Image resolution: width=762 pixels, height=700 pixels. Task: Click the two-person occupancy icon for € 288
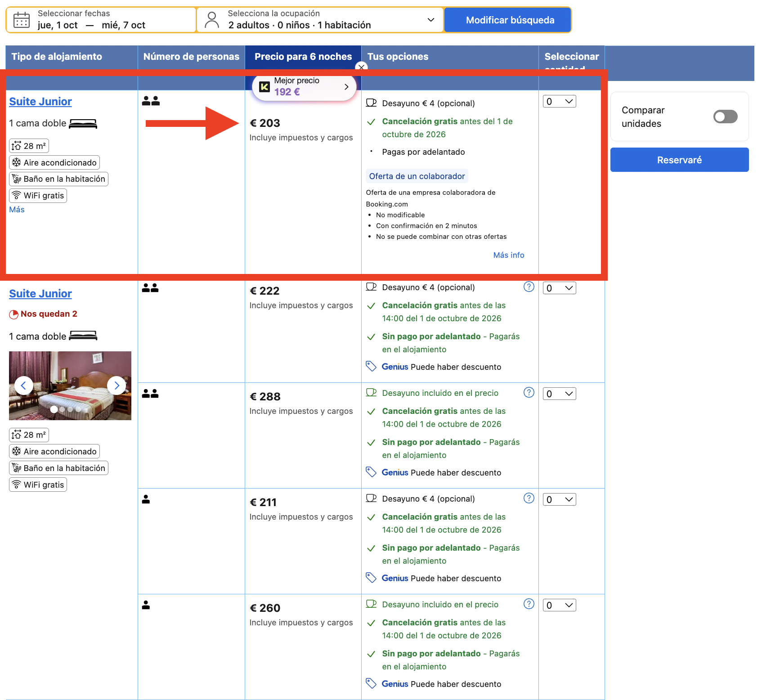(150, 394)
